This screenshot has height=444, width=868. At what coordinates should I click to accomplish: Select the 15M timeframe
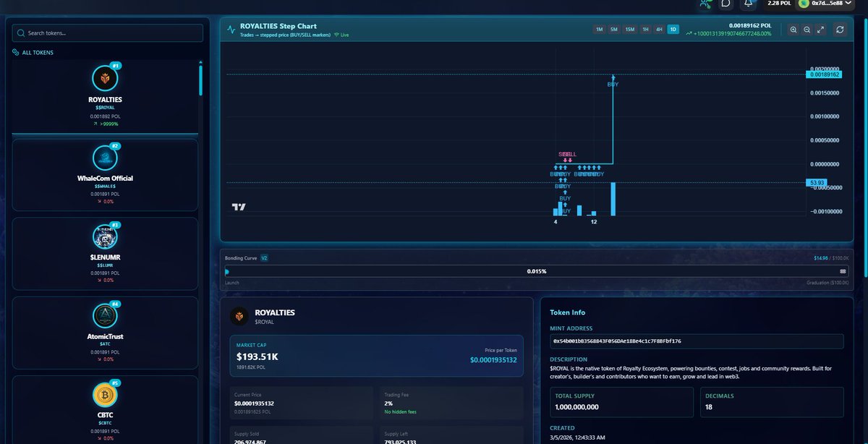click(x=629, y=30)
